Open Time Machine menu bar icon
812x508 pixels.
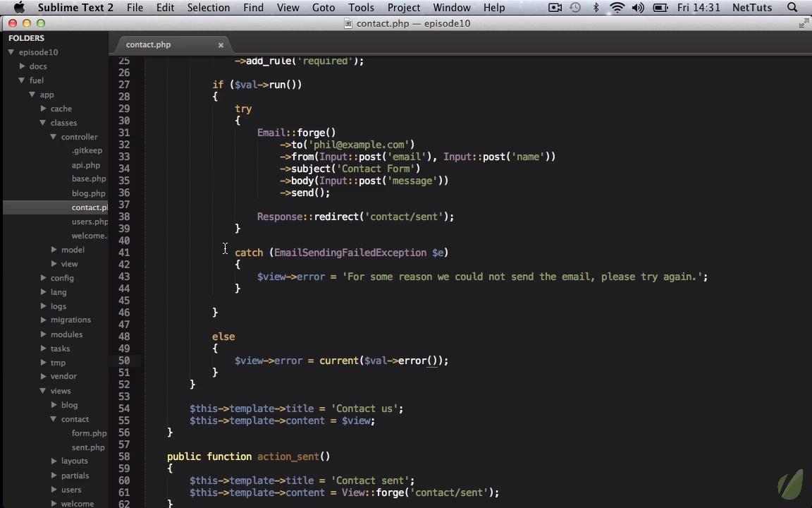[x=575, y=7]
